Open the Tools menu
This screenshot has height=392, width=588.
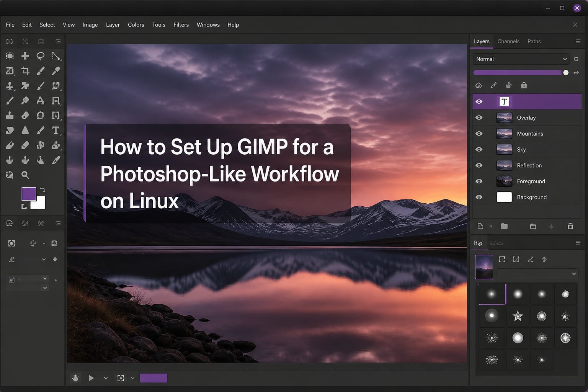158,24
